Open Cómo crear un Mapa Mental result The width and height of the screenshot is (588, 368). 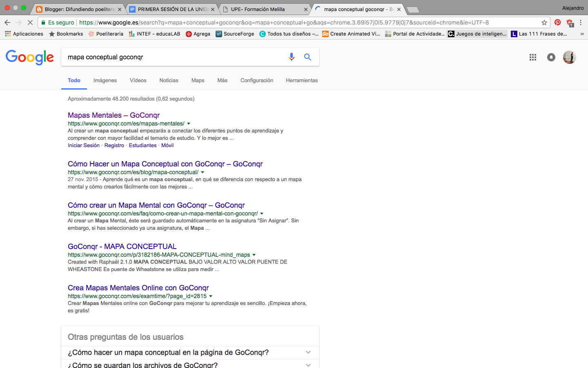coord(156,205)
